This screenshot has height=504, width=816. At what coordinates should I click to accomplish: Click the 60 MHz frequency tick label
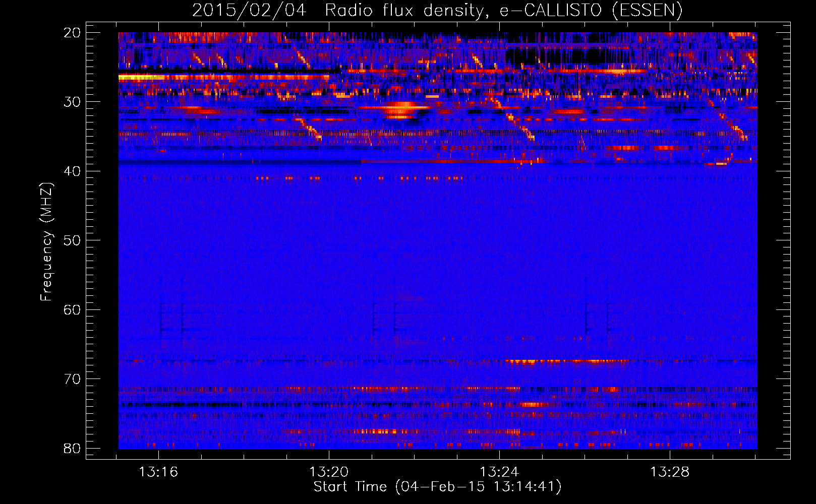(x=72, y=310)
